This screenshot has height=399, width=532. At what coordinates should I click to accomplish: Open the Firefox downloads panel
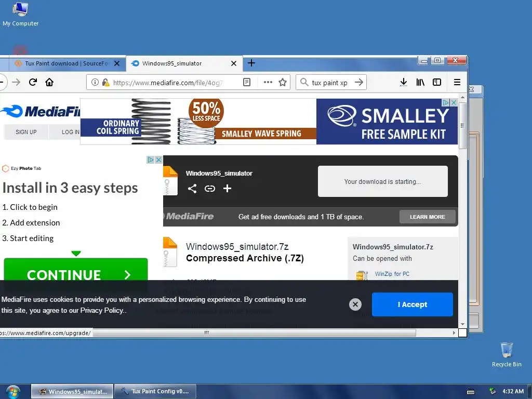(403, 82)
